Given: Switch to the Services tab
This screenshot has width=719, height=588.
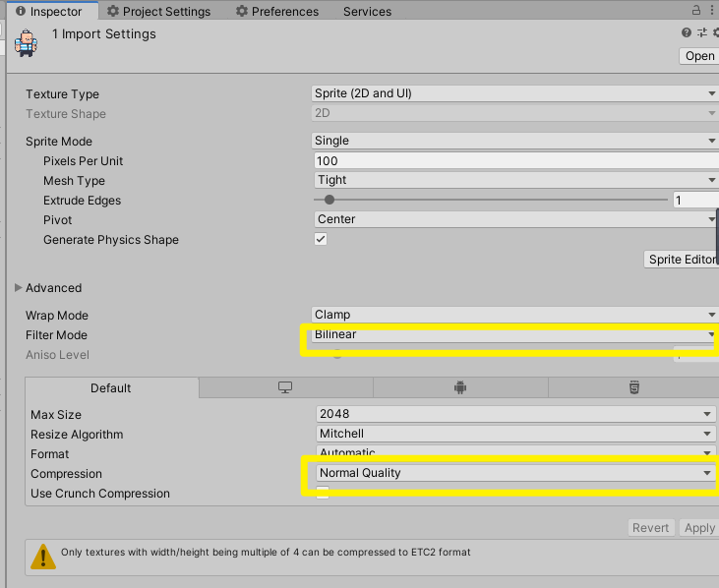Looking at the screenshot, I should (x=367, y=12).
